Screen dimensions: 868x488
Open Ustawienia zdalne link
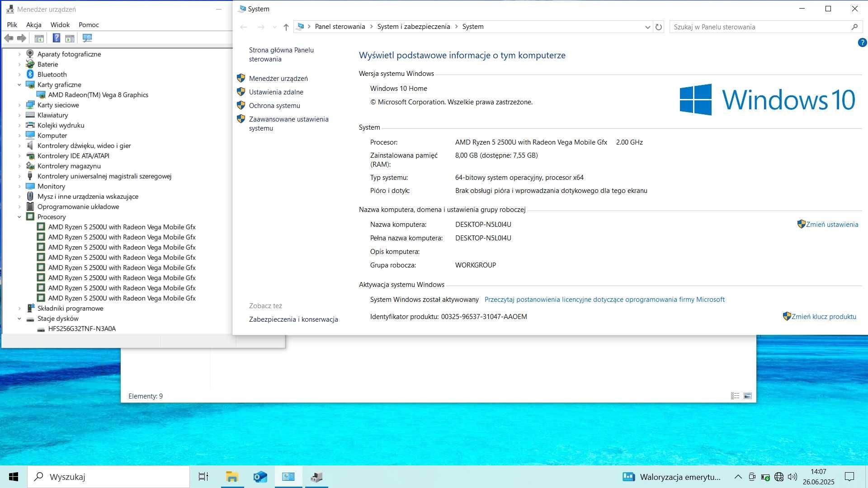pyautogui.click(x=276, y=92)
